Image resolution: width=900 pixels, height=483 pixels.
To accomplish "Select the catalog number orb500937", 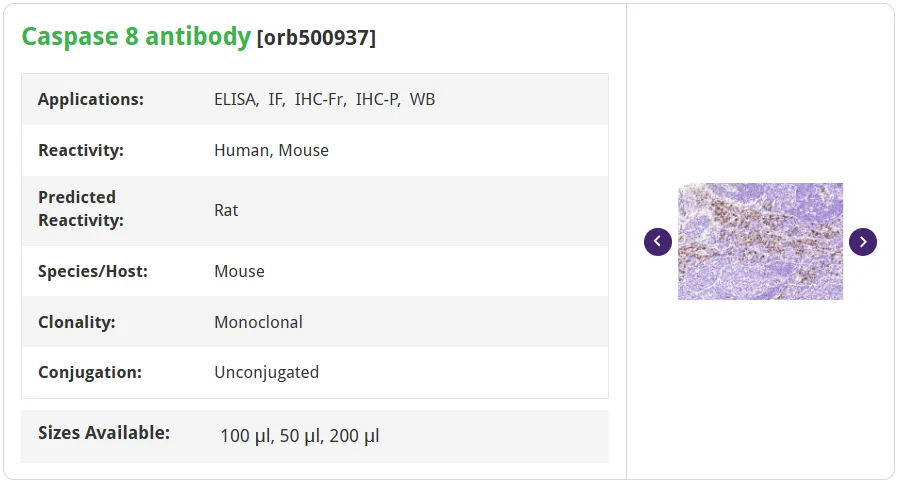I will click(x=316, y=38).
